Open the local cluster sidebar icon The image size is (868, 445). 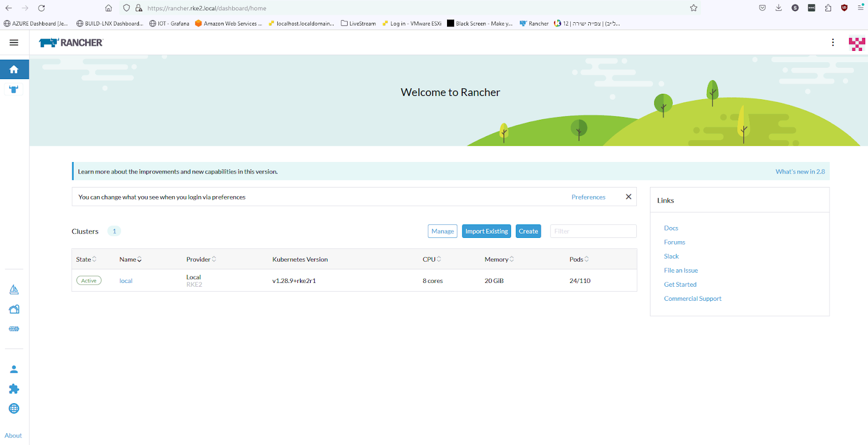pos(14,89)
